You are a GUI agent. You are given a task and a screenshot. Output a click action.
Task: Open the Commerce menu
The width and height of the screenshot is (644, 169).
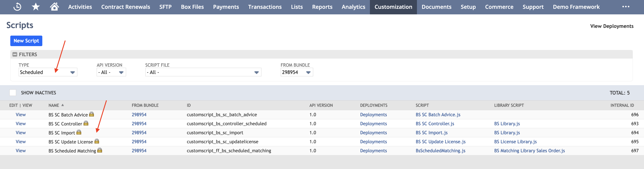[499, 7]
